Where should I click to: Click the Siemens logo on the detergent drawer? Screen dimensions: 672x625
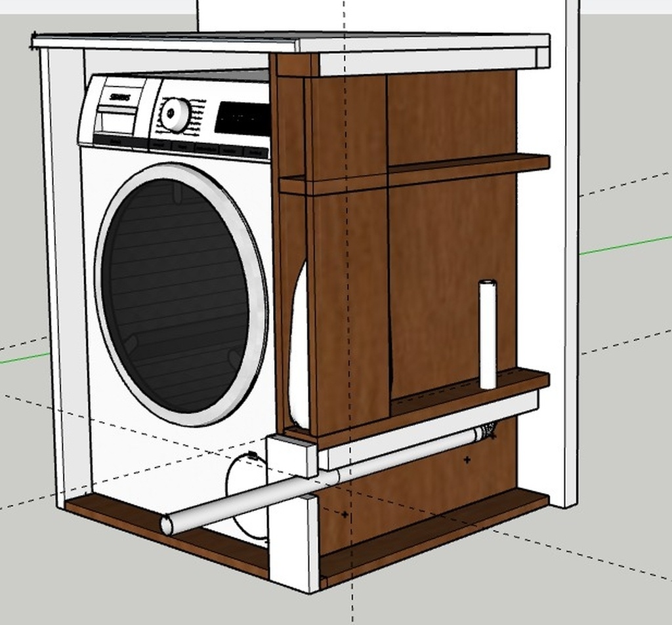click(121, 98)
